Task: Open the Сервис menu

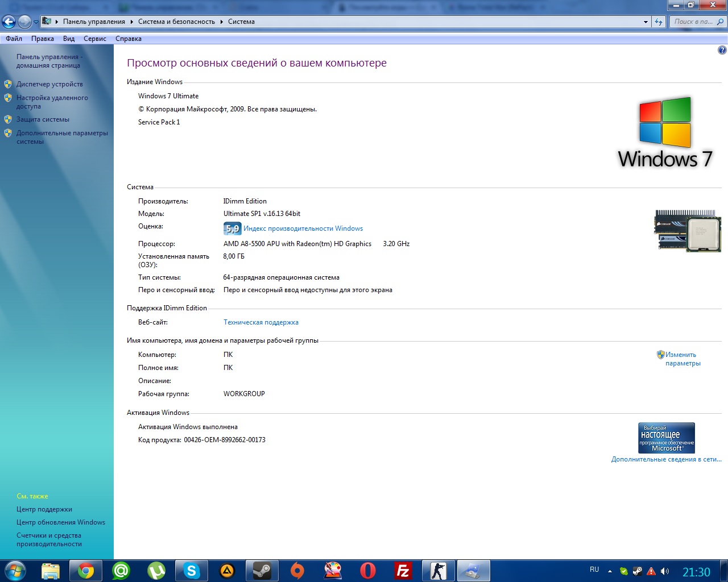Action: click(95, 39)
